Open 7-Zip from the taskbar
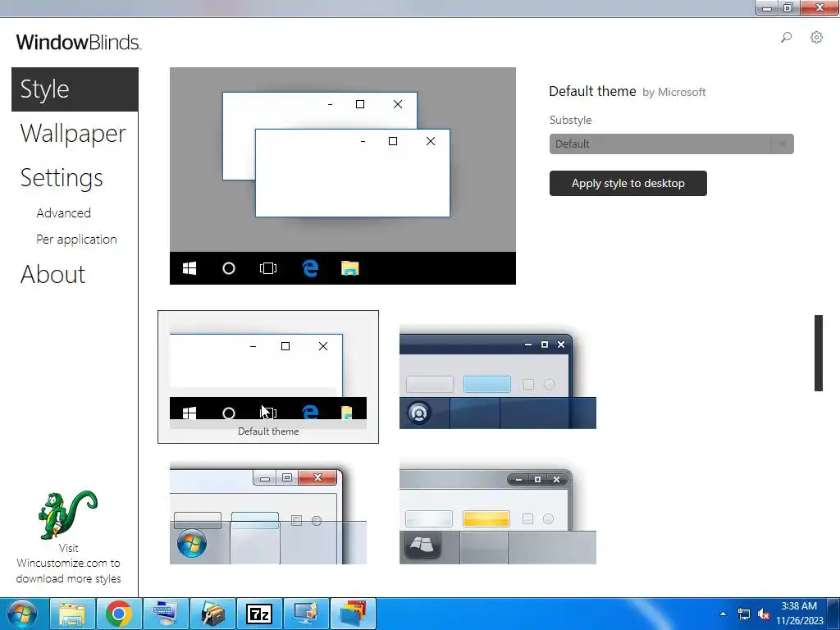 [259, 614]
